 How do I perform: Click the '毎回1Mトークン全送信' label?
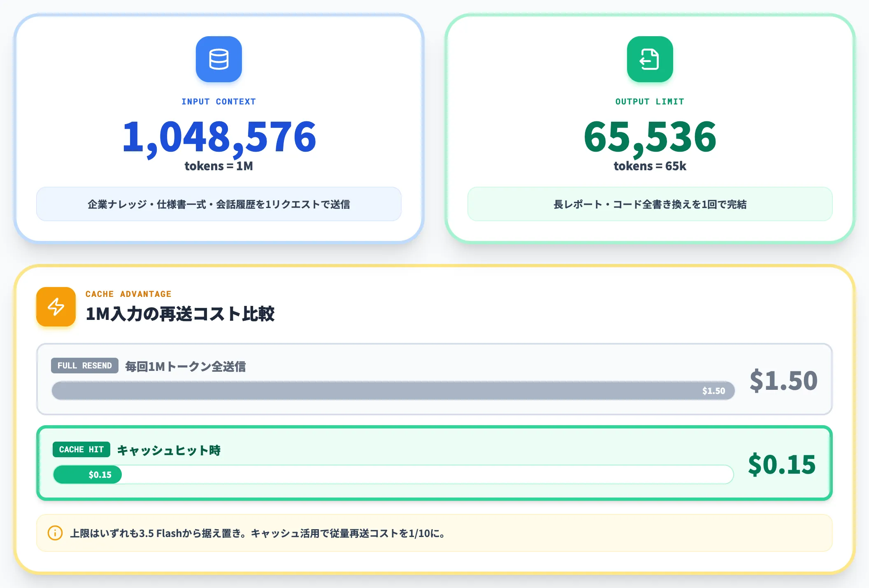(186, 366)
